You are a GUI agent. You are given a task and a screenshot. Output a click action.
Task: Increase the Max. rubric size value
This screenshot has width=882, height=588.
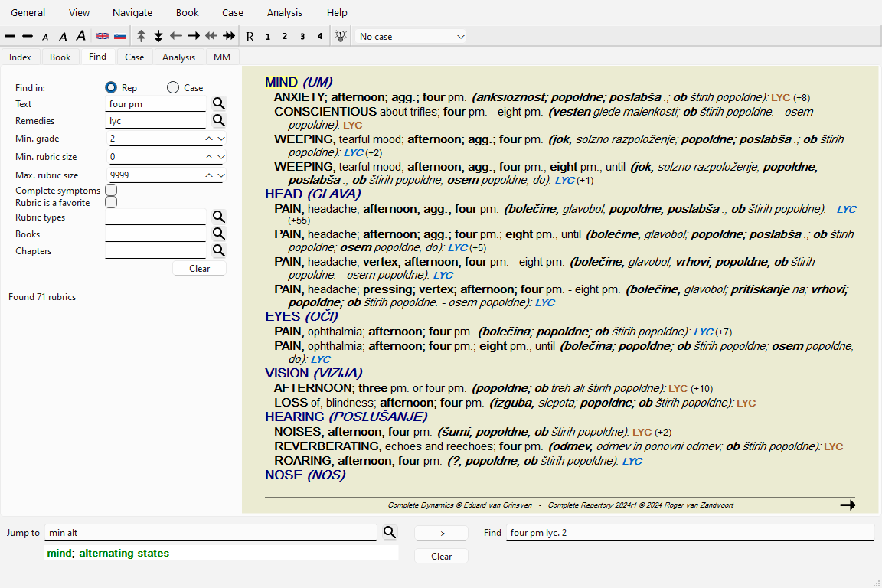pos(209,175)
